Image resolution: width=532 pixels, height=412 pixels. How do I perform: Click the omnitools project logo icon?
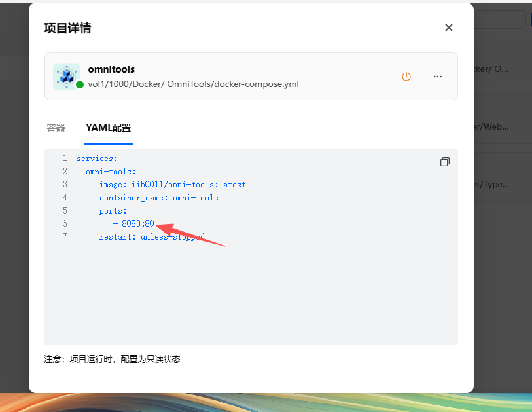pos(67,77)
